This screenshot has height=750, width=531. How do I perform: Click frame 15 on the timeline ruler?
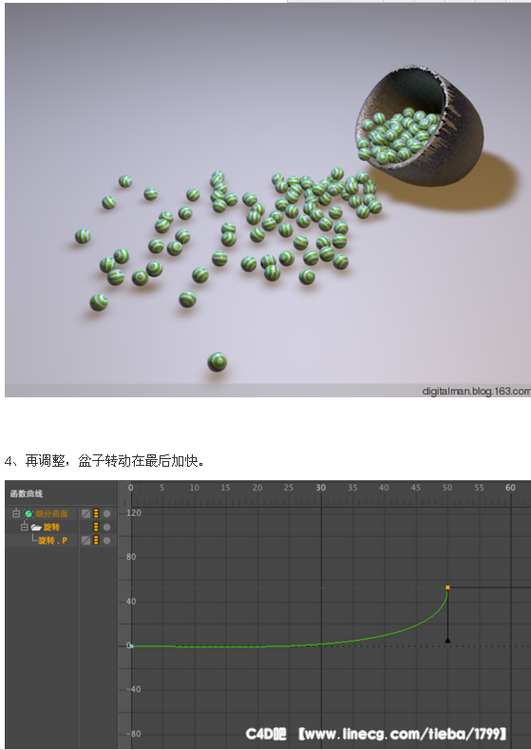pos(225,487)
